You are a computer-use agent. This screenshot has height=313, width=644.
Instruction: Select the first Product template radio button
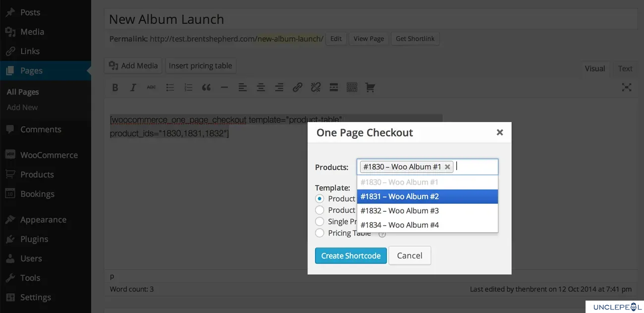point(320,198)
